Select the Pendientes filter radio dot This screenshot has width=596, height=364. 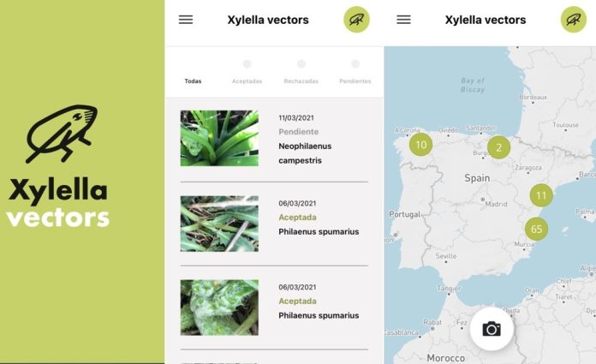pyautogui.click(x=355, y=64)
